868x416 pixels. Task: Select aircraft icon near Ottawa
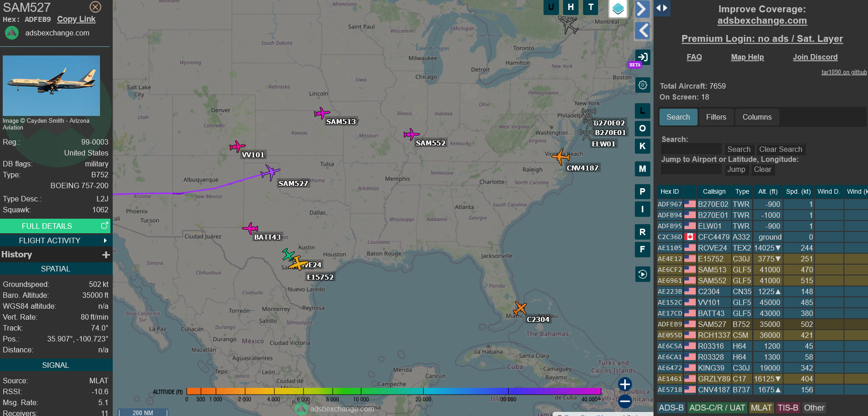(x=569, y=26)
